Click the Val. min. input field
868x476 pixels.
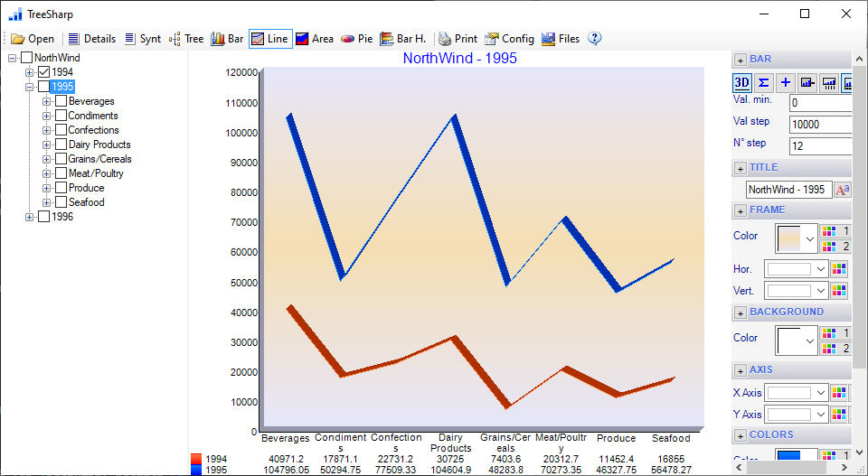820,103
